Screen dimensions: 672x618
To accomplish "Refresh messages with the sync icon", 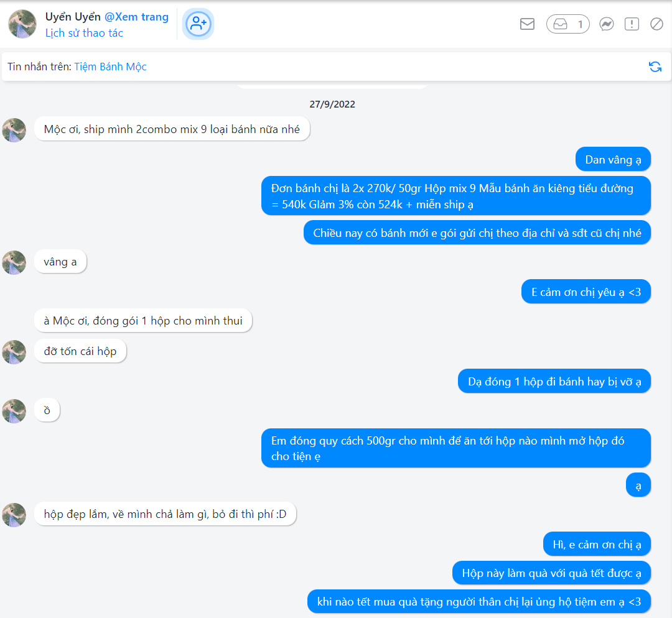I will point(655,67).
